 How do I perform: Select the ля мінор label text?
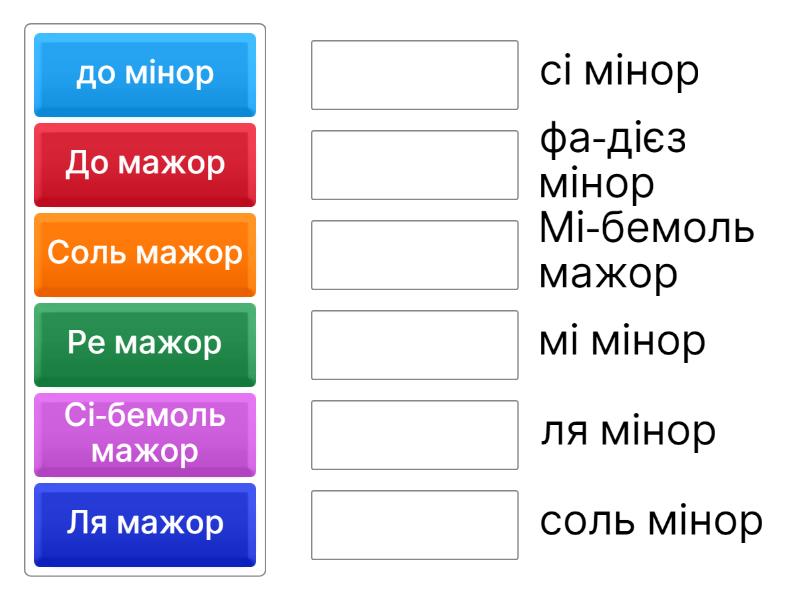(x=627, y=434)
